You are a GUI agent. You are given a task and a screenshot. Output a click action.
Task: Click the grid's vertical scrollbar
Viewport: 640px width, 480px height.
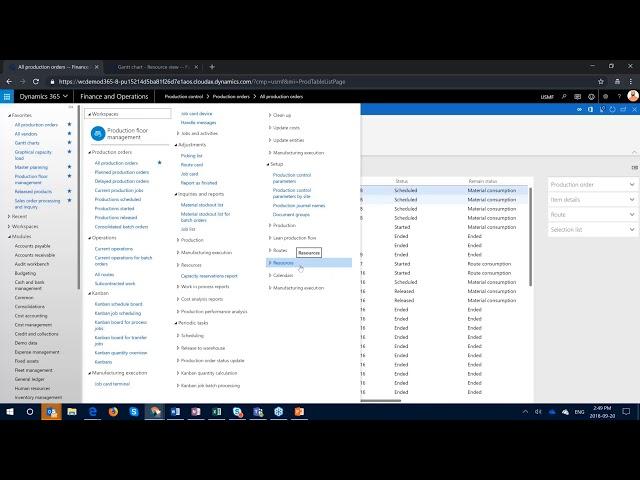click(530, 237)
